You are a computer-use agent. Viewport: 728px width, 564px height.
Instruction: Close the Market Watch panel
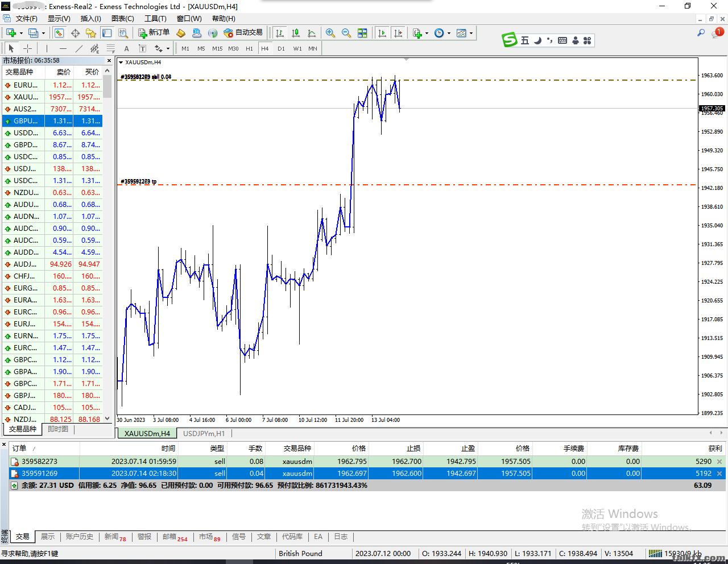pos(109,60)
